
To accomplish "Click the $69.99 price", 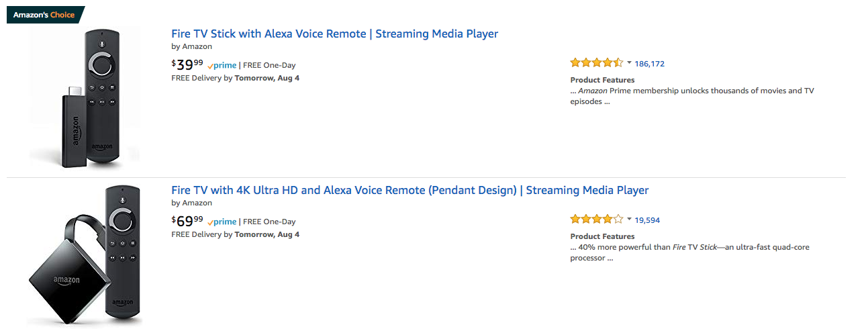I will point(187,221).
